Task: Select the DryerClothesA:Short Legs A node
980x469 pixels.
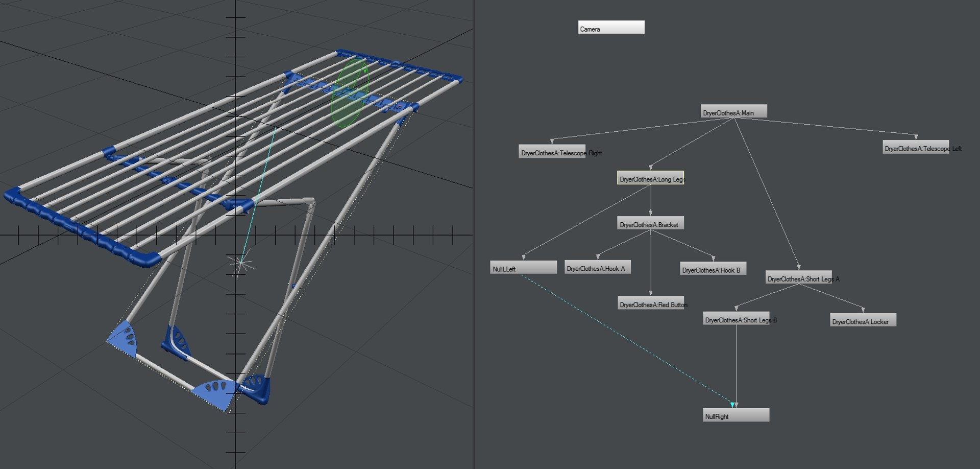Action: click(x=799, y=277)
